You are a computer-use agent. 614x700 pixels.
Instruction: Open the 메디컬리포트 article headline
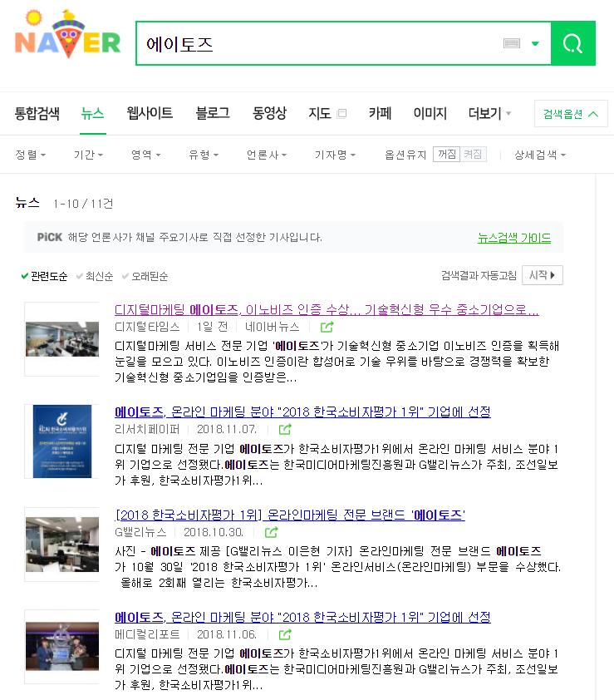(x=302, y=617)
